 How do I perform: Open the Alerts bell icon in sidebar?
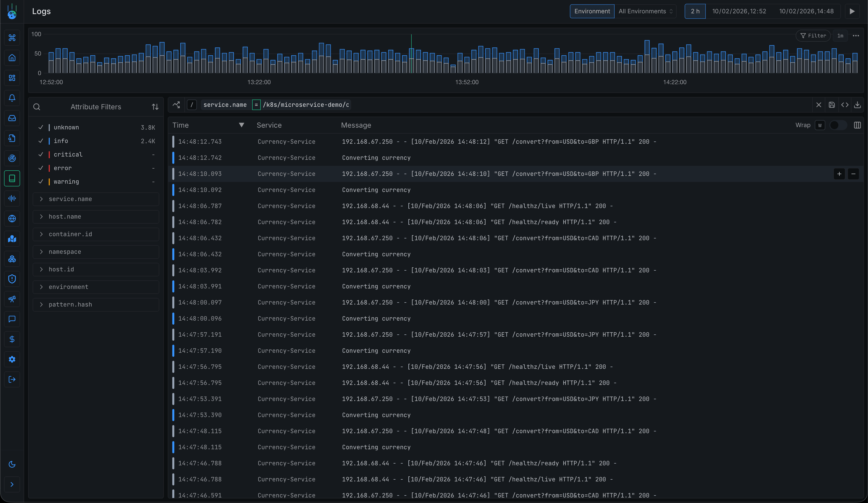[12, 98]
